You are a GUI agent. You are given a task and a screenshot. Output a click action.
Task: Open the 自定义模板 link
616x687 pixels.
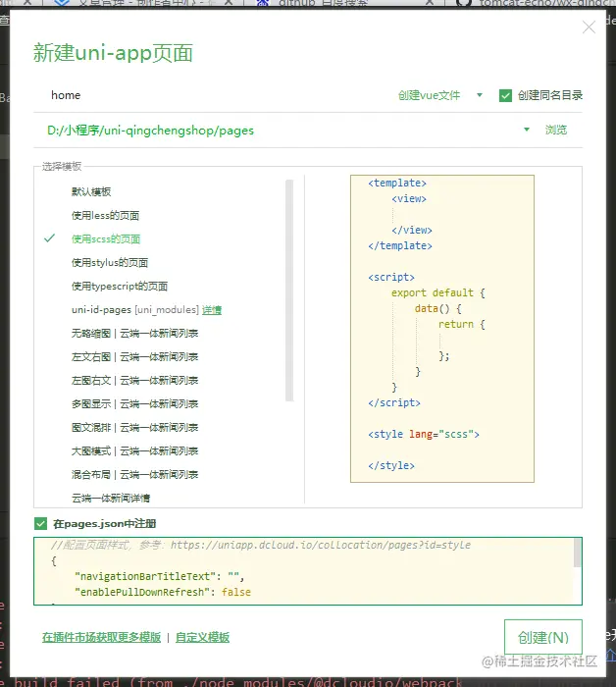pos(202,637)
